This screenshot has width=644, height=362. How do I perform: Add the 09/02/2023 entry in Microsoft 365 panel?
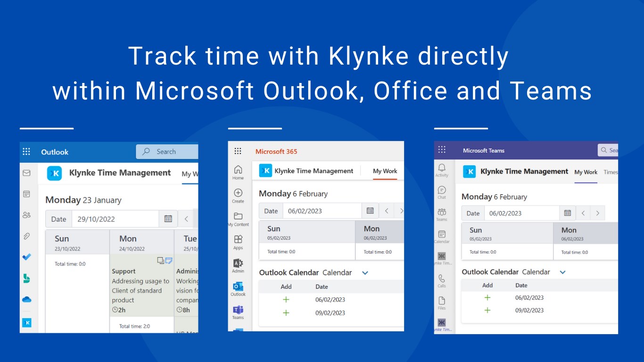[286, 313]
